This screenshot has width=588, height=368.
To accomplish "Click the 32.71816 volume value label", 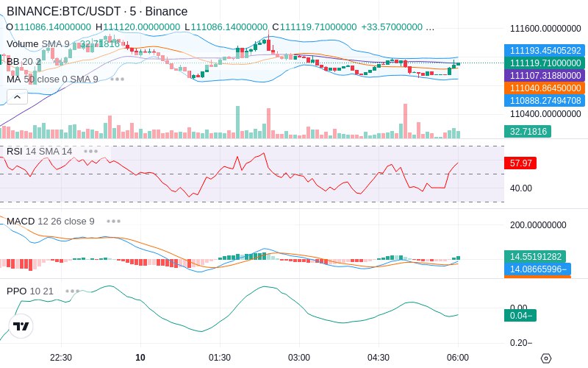I will click(x=528, y=132).
